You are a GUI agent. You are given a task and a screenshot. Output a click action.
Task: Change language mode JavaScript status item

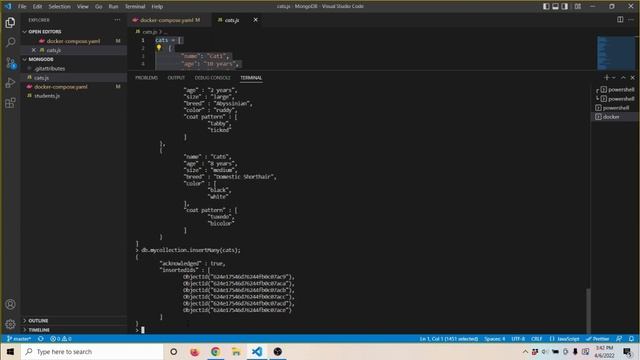[x=564, y=339]
